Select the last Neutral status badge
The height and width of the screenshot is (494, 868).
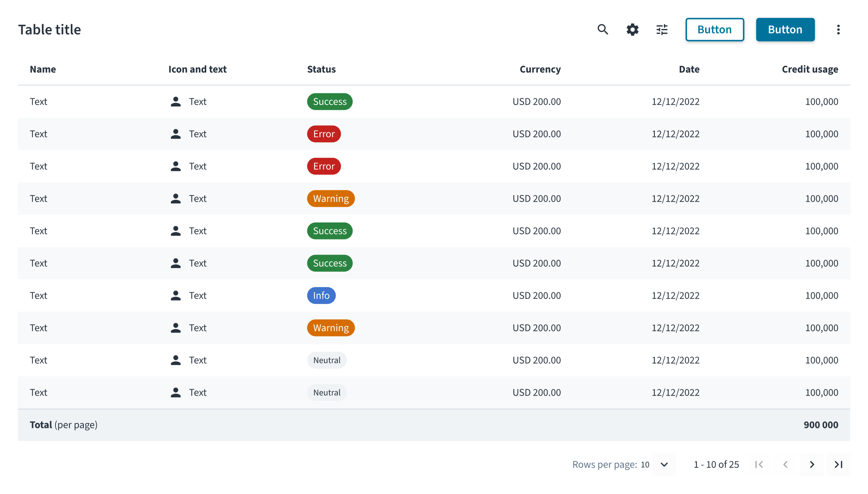pos(327,392)
